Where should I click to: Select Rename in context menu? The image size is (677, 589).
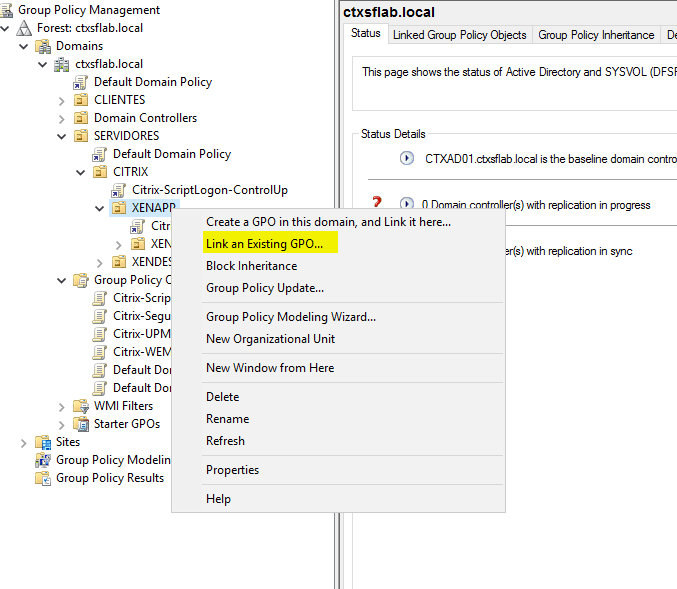(338, 419)
